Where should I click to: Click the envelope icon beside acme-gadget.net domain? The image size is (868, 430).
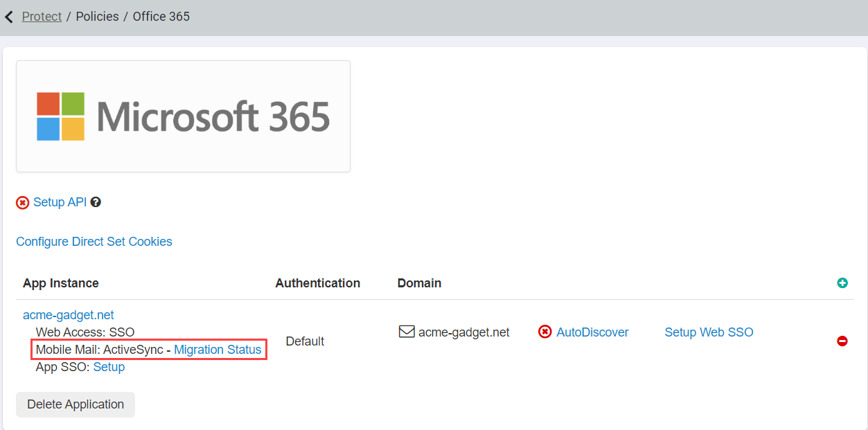407,332
